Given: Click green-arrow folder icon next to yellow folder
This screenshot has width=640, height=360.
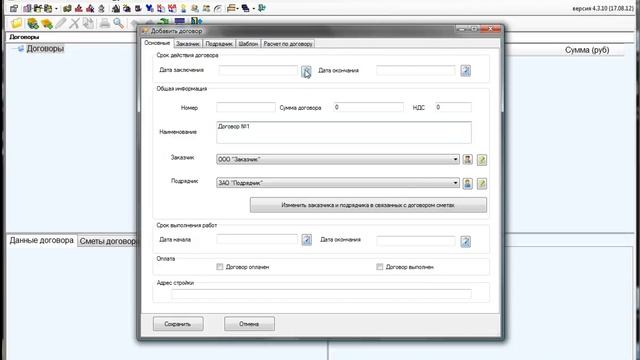Looking at the screenshot, I should pyautogui.click(x=33, y=23).
